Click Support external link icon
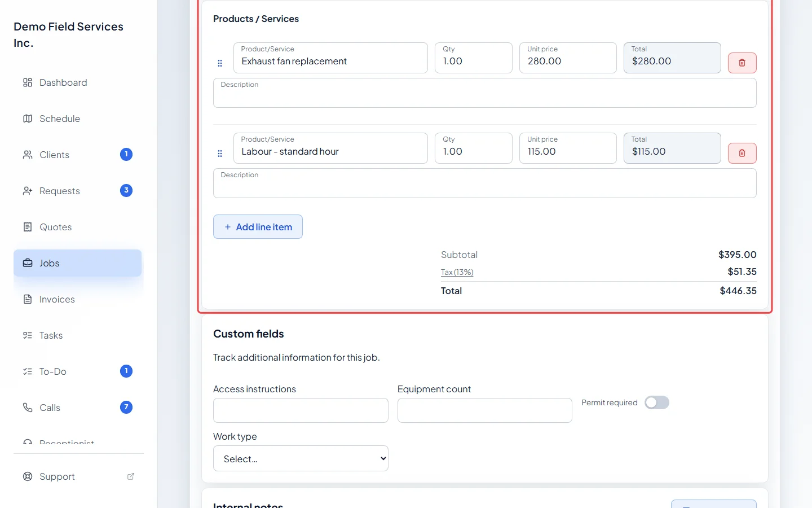The height and width of the screenshot is (508, 812). (x=131, y=476)
